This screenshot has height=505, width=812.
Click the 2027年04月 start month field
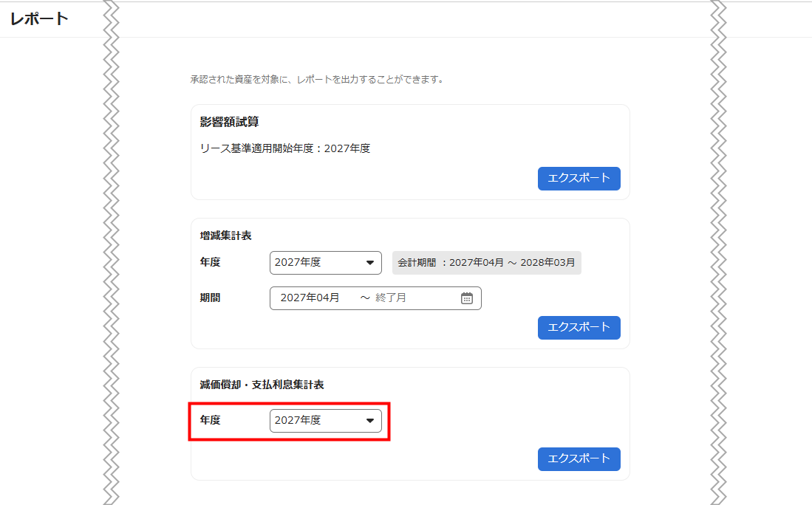tap(310, 298)
